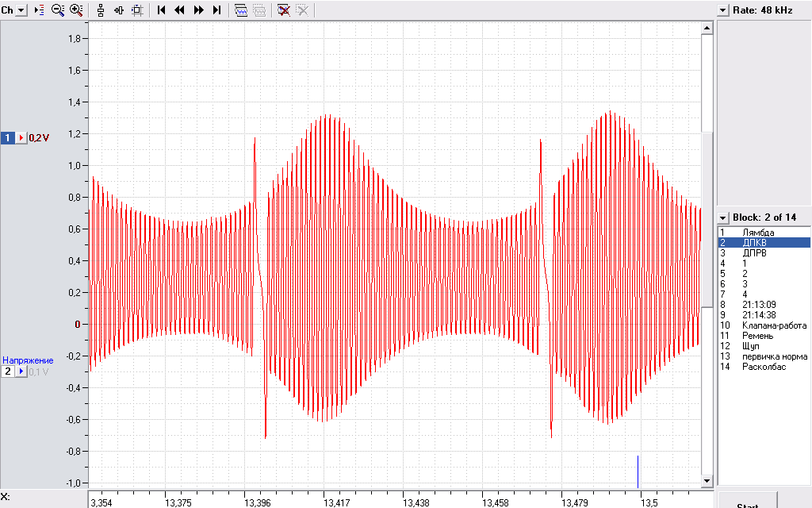812x508 pixels.
Task: Click the scroll up arrow of waveform
Action: coord(707,28)
